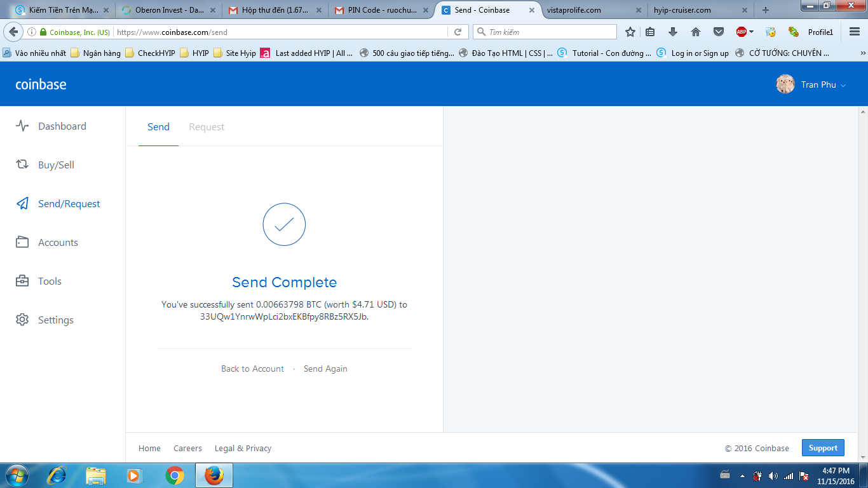
Task: Click the Pocket toolbar icon
Action: (719, 32)
